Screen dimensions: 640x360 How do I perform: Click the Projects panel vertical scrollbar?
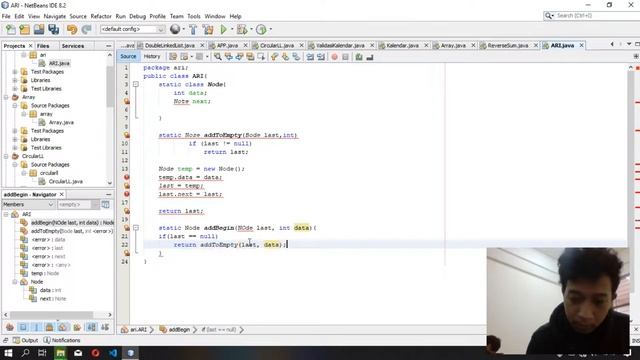tap(110, 88)
